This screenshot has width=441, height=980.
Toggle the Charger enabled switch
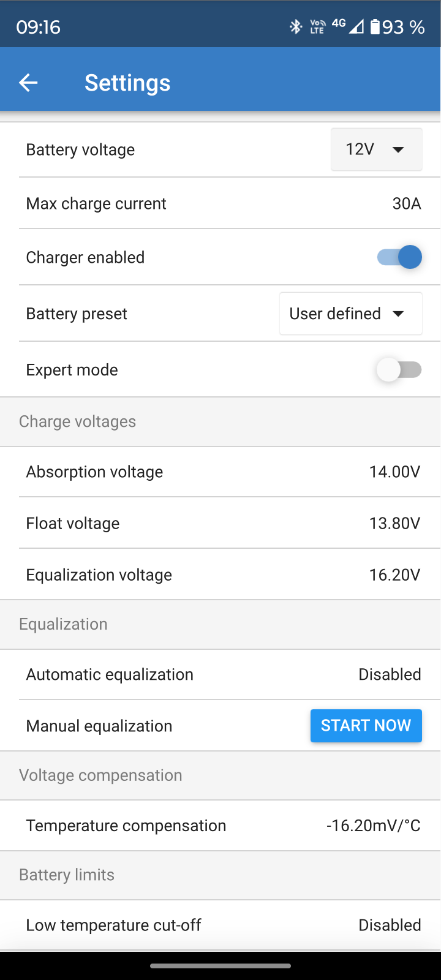pos(399,257)
